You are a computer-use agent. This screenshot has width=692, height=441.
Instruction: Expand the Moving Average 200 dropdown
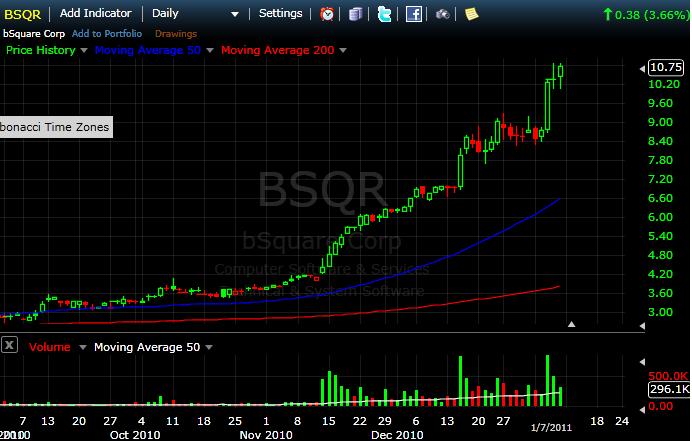343,50
